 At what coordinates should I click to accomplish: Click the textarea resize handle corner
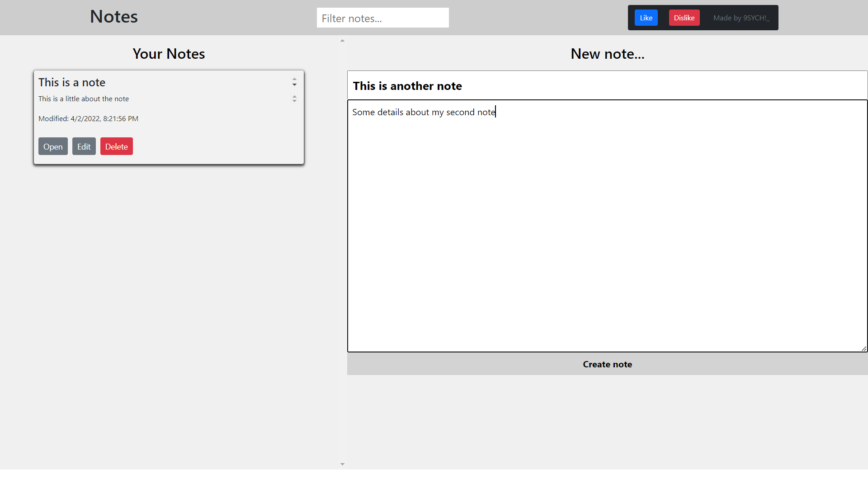coord(864,348)
